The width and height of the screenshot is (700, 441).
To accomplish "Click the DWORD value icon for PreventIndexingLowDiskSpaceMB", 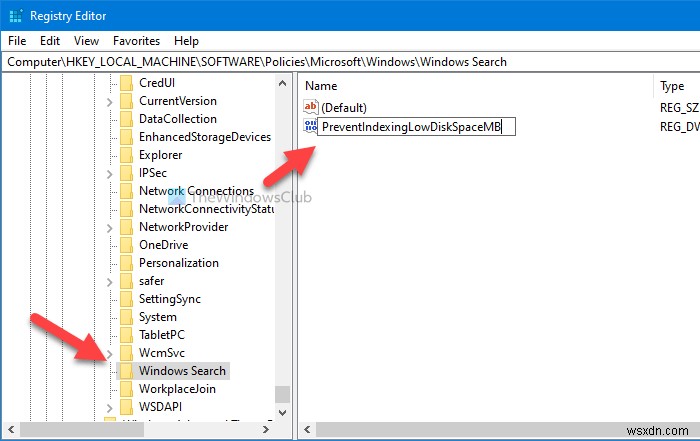I will 310,126.
